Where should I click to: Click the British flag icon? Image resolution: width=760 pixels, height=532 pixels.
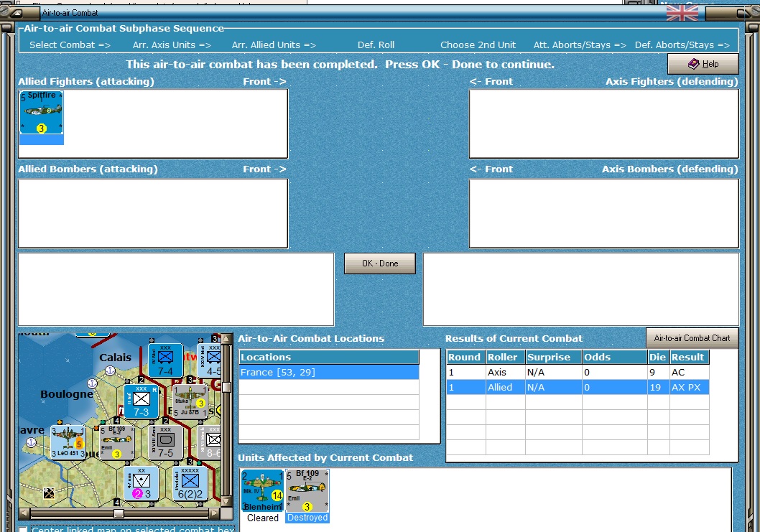[x=682, y=11]
